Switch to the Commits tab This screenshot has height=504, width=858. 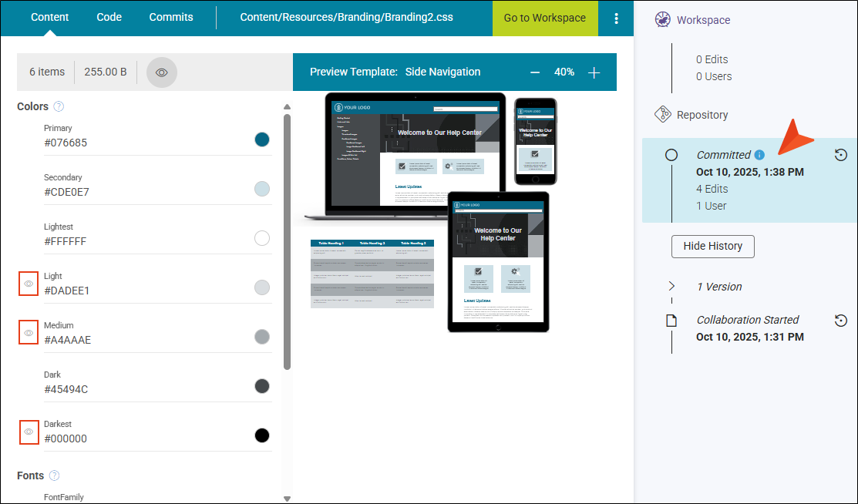point(171,17)
